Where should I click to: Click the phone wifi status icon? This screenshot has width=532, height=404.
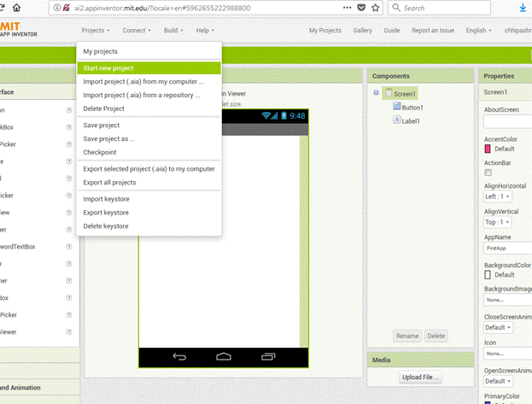(266, 116)
